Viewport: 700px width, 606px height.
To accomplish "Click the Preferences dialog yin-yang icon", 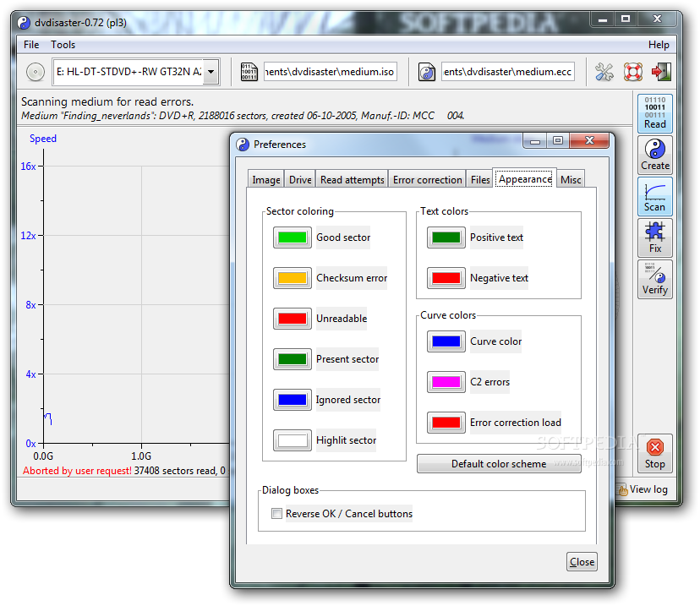I will [243, 145].
